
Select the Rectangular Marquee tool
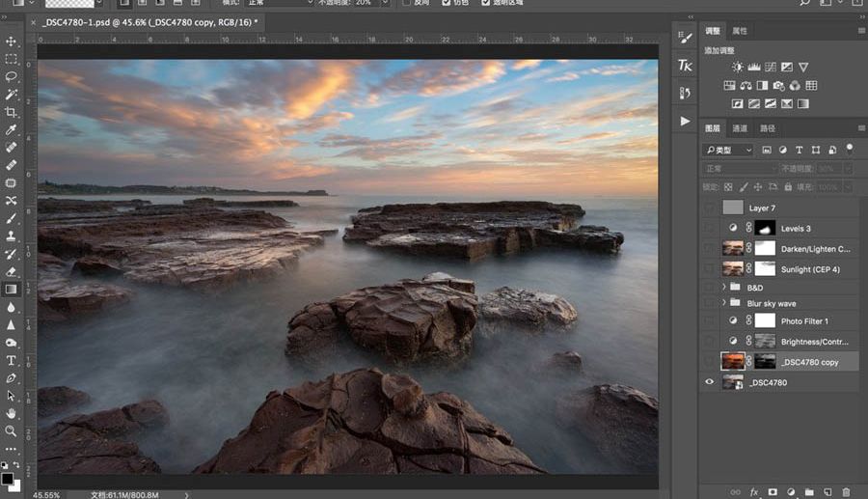click(x=11, y=59)
